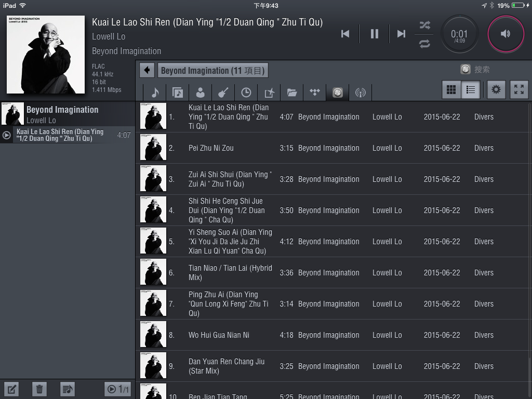
Task: Open the volume knob control
Action: 506,34
